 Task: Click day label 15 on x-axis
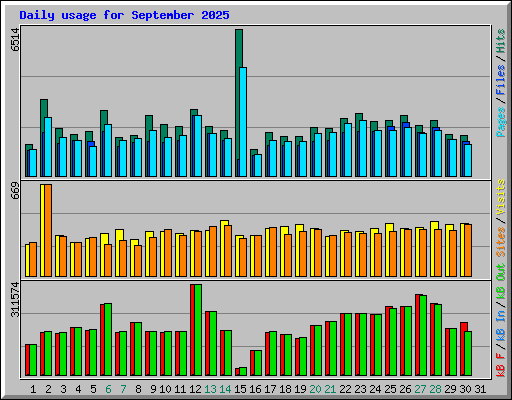point(240,389)
